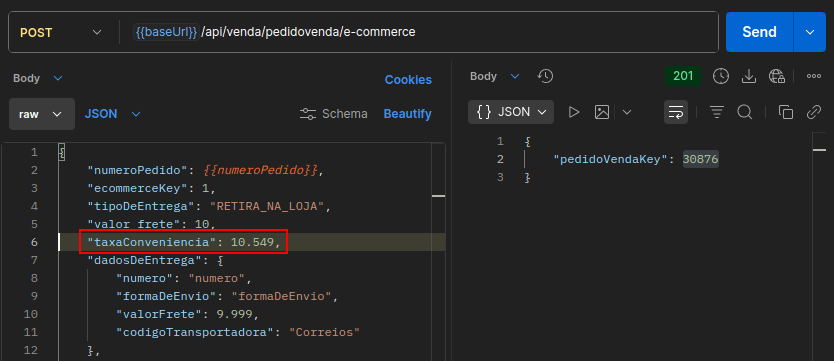The height and width of the screenshot is (361, 834).
Task: Click the {{baseUrl}} variable in URL
Action: click(166, 32)
